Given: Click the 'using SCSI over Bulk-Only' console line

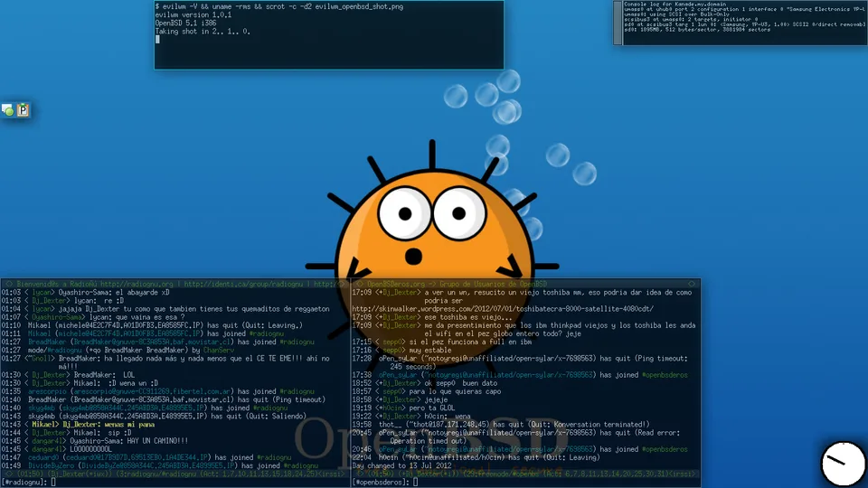Looking at the screenshot, I should click(676, 14).
